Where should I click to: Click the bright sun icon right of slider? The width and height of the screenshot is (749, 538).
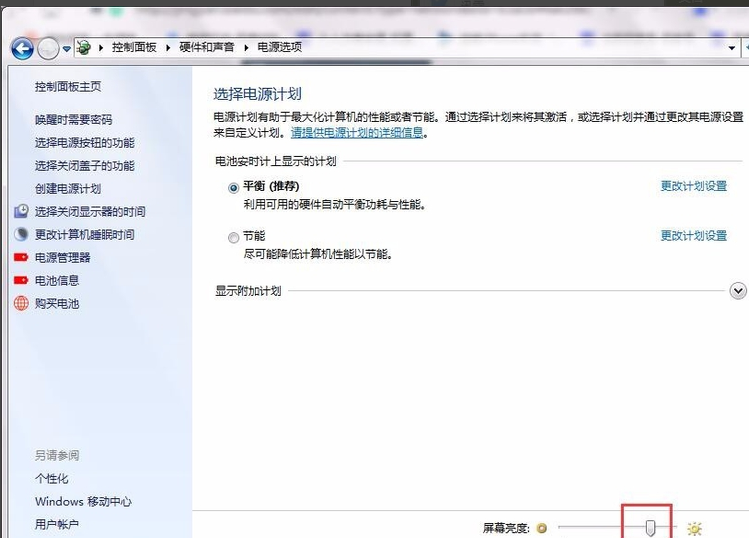[x=694, y=528]
